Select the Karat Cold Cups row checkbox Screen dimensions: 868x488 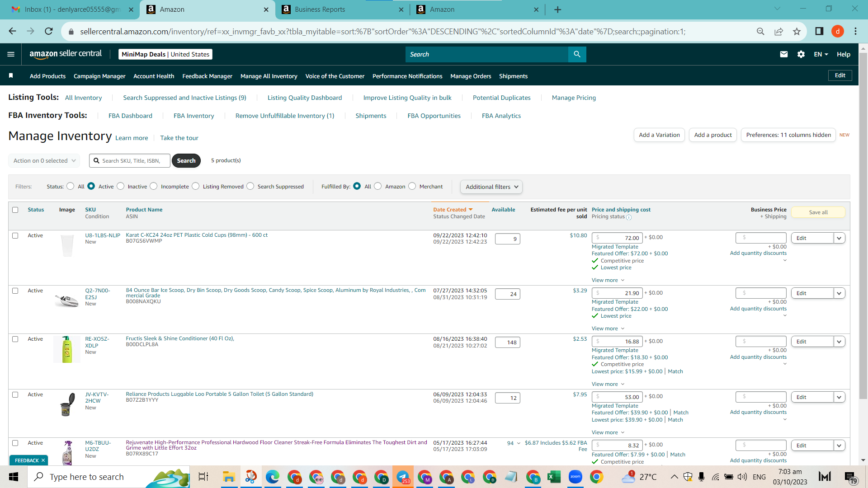[15, 235]
